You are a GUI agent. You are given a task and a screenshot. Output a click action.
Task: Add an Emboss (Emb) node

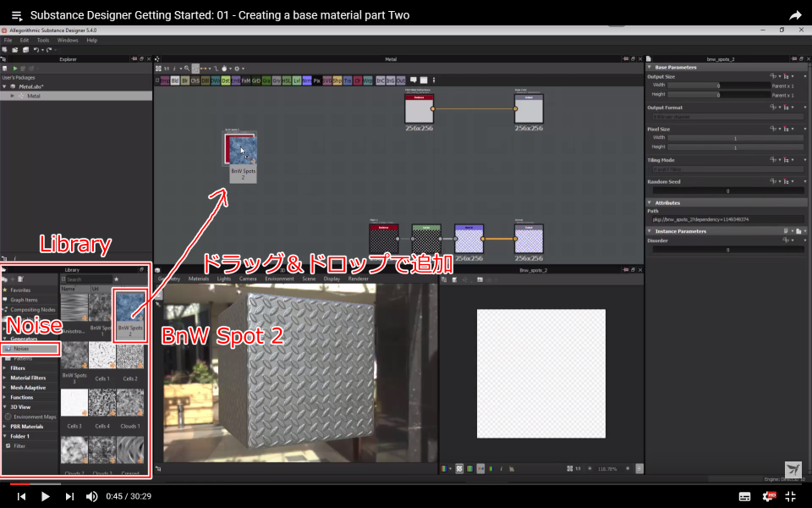(x=236, y=81)
